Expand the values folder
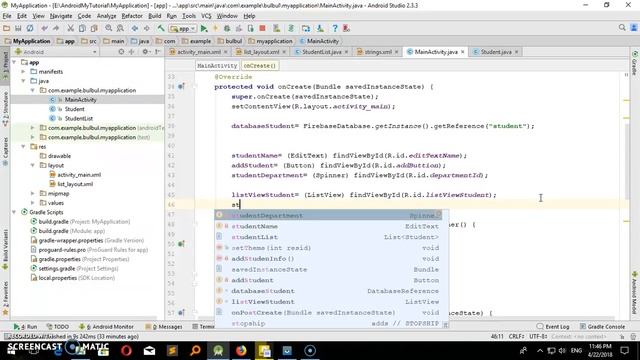640x360 pixels. [33, 203]
